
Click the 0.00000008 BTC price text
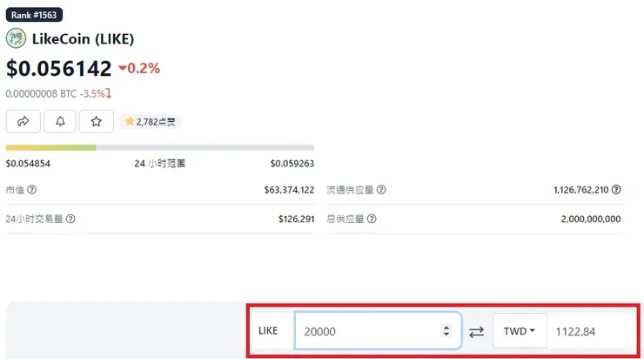coord(41,94)
